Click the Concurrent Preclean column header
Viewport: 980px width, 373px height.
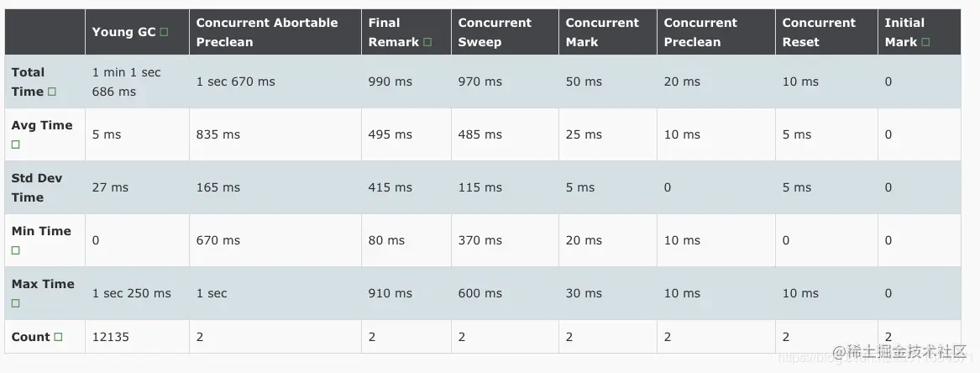pos(700,32)
